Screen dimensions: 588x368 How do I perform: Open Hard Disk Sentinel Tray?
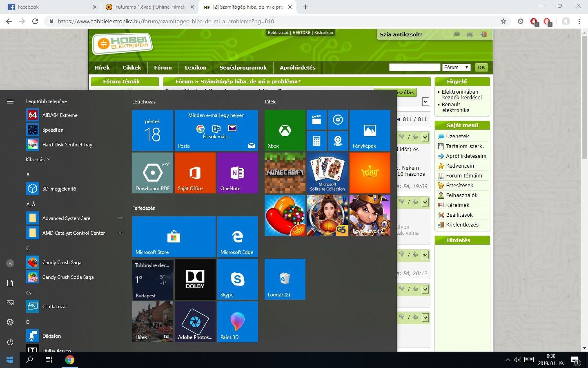tap(73, 145)
